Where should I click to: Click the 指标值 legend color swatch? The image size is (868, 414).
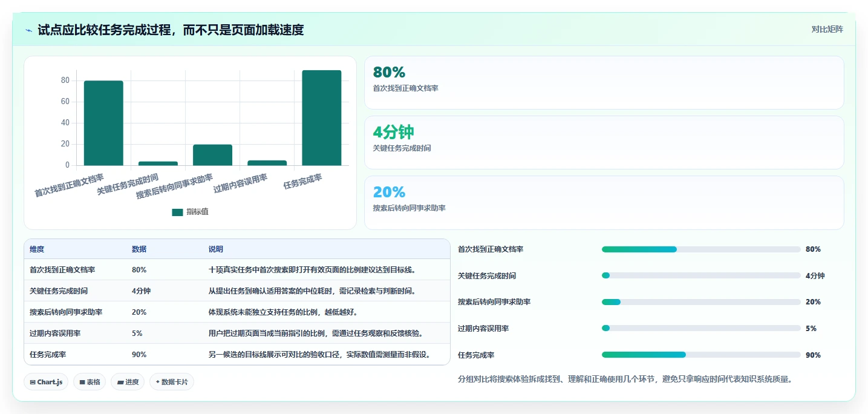[x=177, y=212]
